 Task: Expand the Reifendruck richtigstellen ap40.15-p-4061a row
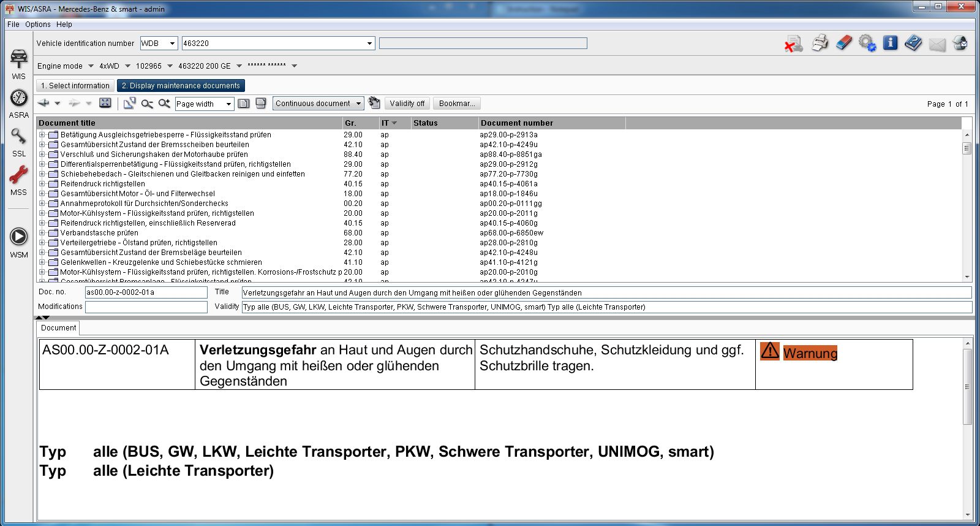[42, 184]
